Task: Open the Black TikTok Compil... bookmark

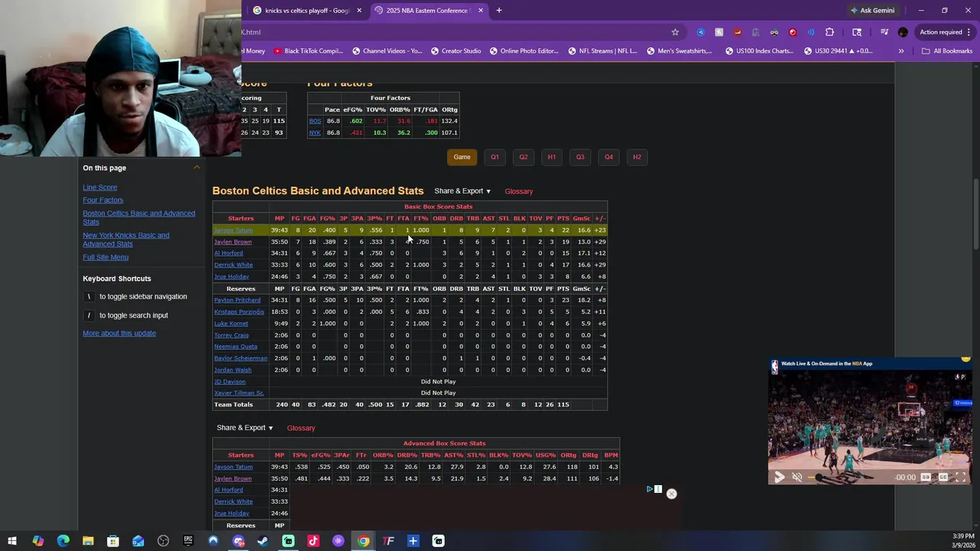Action: tap(309, 51)
